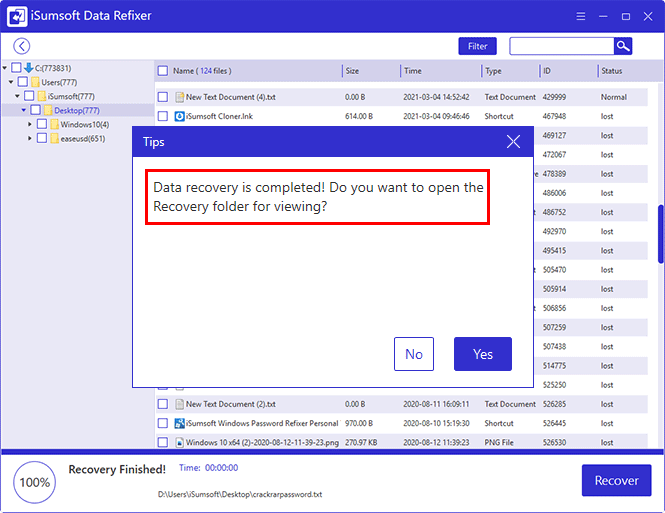
Task: Check box for iSumsoft Windows Password Refixer
Action: 163,423
